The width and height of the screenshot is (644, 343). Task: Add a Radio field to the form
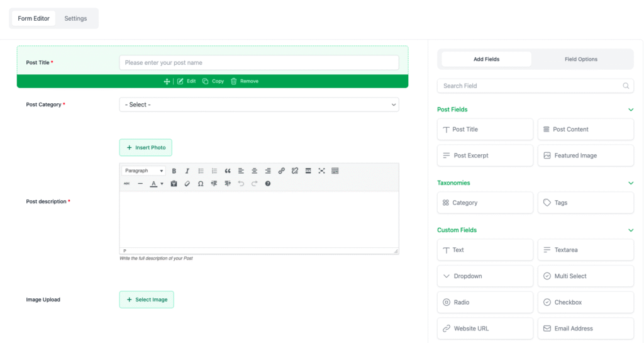coord(485,302)
